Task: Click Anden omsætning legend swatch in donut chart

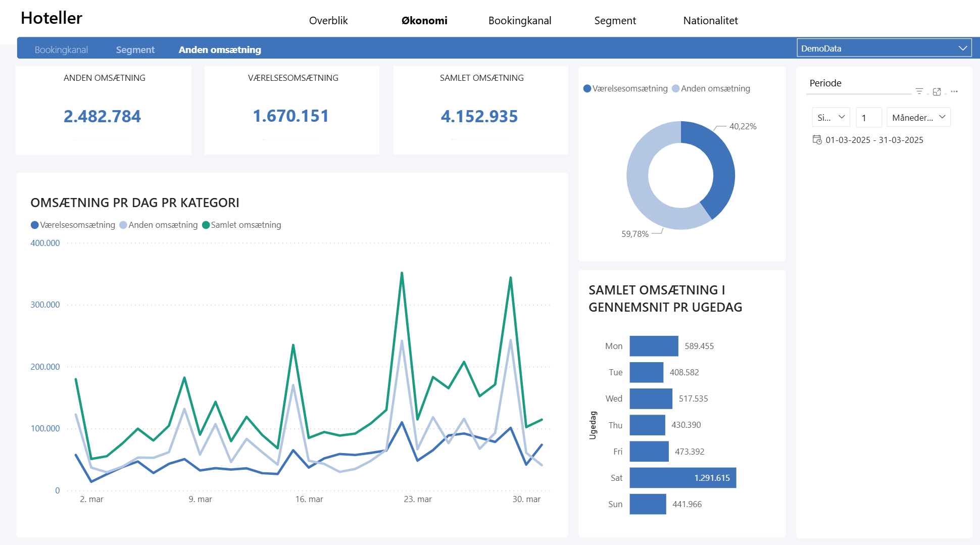Action: point(676,88)
